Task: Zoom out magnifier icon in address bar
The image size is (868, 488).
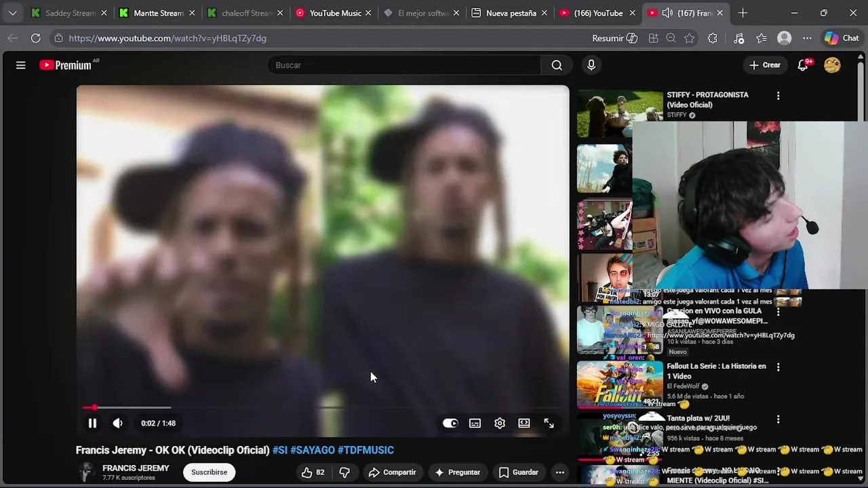Action: tap(671, 39)
